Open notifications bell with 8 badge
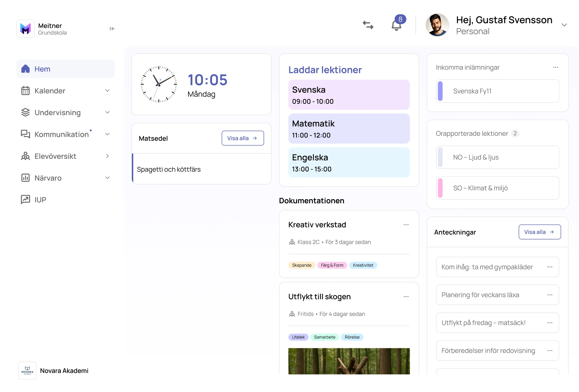Image resolution: width=579 pixels, height=392 pixels. coord(397,25)
